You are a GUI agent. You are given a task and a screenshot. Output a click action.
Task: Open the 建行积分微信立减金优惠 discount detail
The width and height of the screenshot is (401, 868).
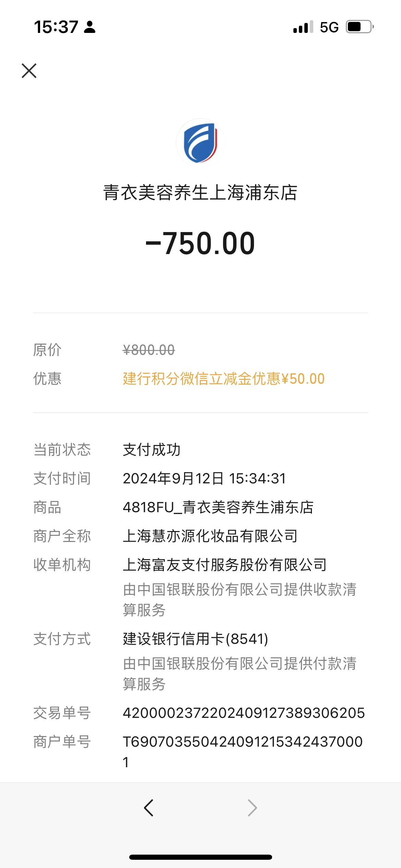point(223,379)
